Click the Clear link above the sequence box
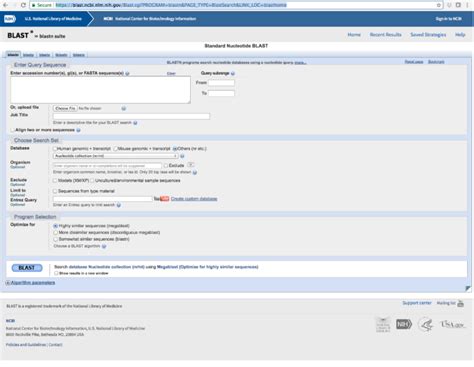 coord(171,74)
